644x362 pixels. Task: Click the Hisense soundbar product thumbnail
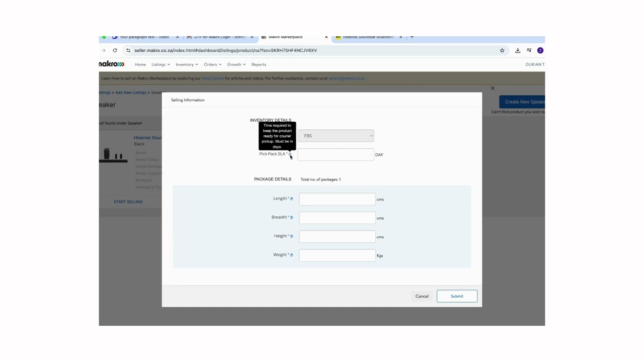[x=113, y=154]
